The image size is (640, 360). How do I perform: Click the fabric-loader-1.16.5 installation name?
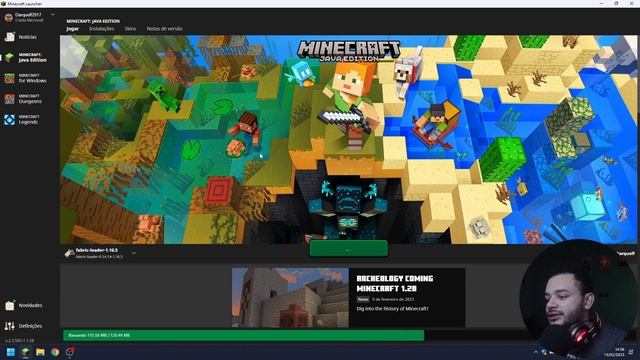coord(97,250)
